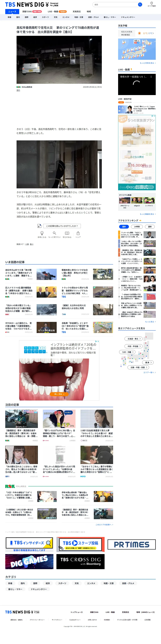161x644 pixels.
Task: Expand the 関東 area button
Action: [x=148, y=362]
